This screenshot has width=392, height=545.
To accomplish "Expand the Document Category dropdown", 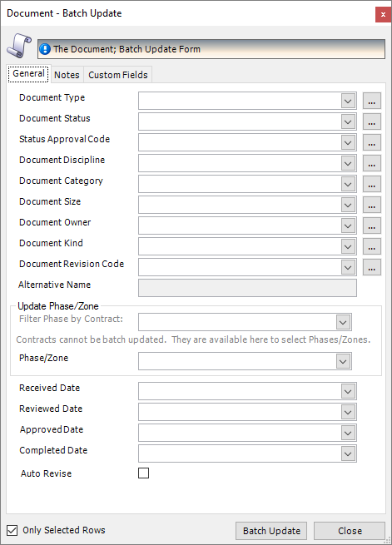I will click(348, 184).
